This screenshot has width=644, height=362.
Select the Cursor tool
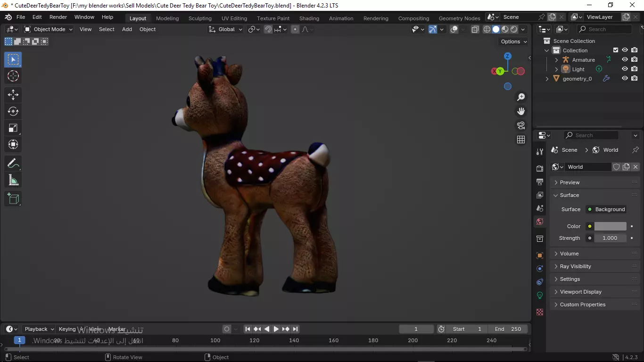click(x=13, y=76)
